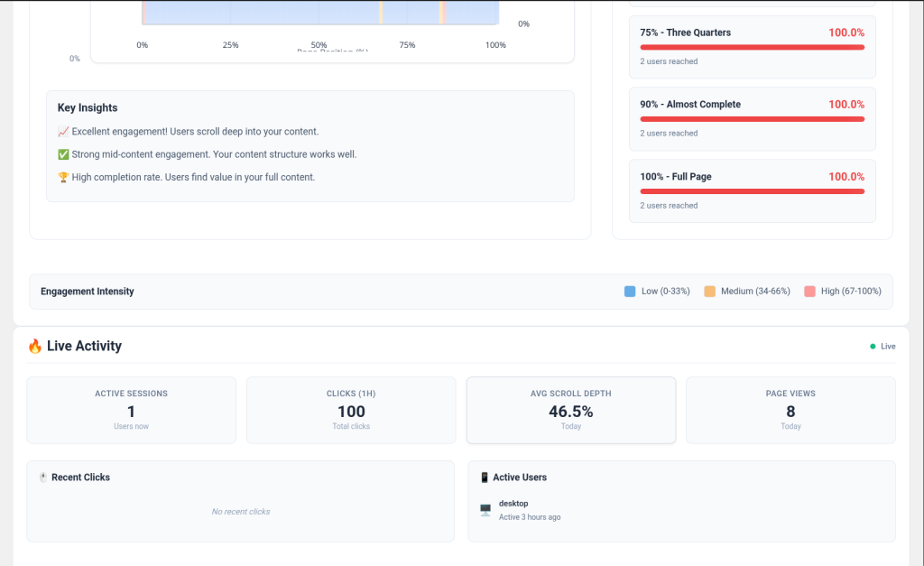Click the blue Low intensity swatch
The height and width of the screenshot is (566, 924).
point(630,292)
